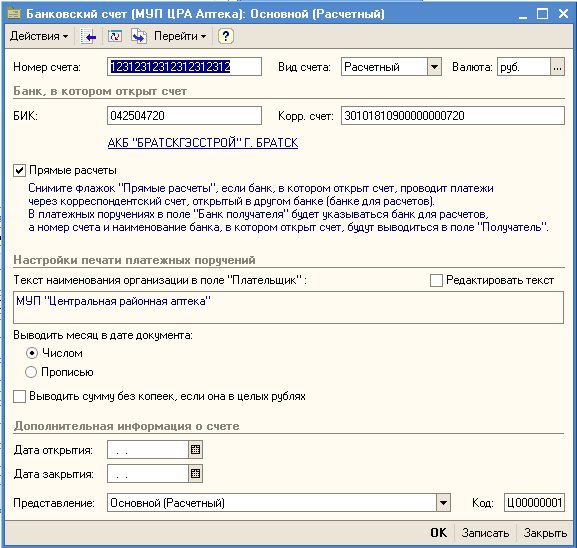Viewport: 577px width, 548px height.
Task: Open calendar for Дата закрытия
Action: click(195, 473)
